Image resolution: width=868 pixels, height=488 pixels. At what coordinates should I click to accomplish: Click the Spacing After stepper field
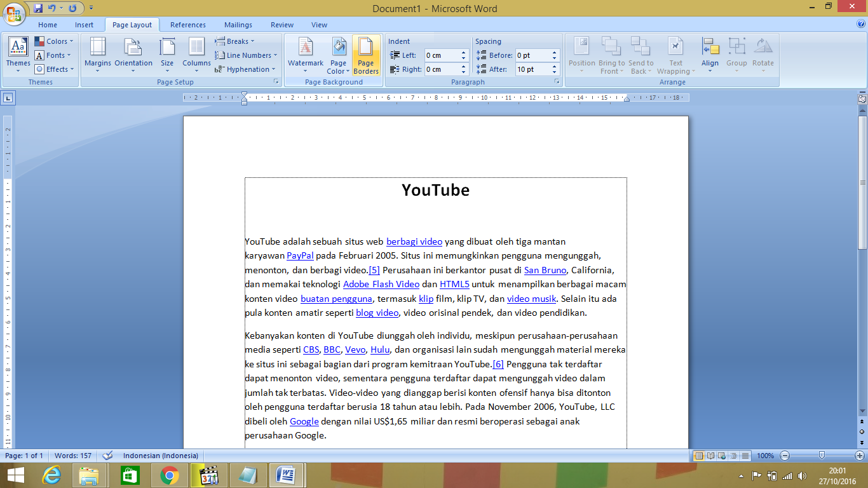coord(536,69)
